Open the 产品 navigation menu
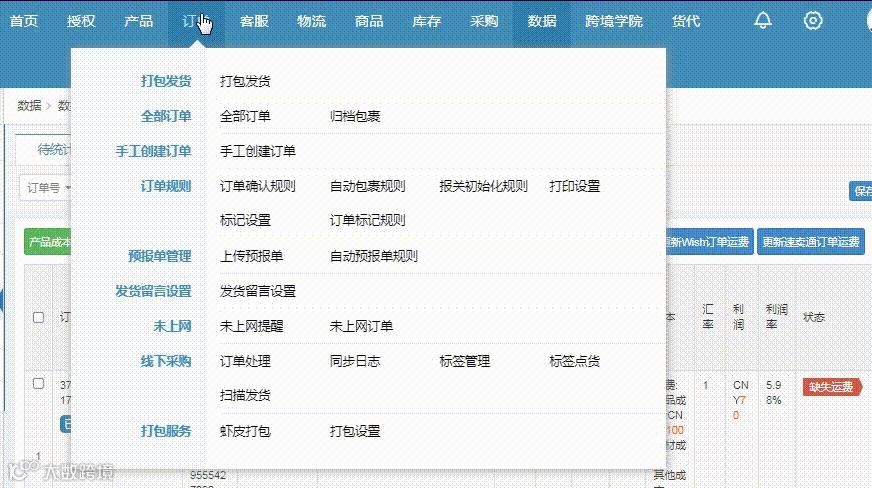This screenshot has width=872, height=488. click(x=138, y=21)
